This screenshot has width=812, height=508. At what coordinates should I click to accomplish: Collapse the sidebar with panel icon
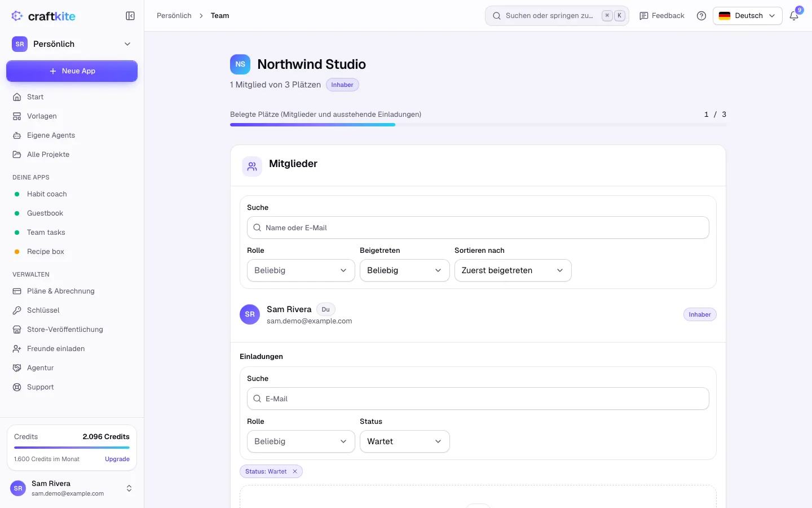(x=130, y=16)
